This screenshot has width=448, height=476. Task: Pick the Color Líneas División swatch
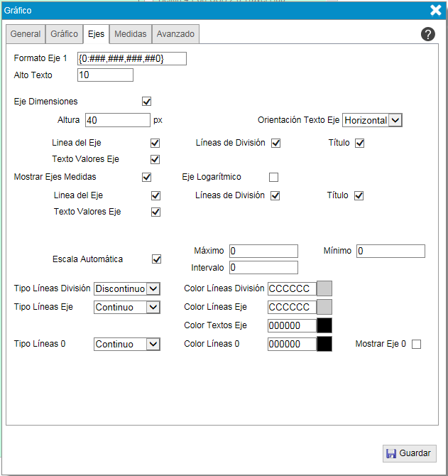pos(324,288)
